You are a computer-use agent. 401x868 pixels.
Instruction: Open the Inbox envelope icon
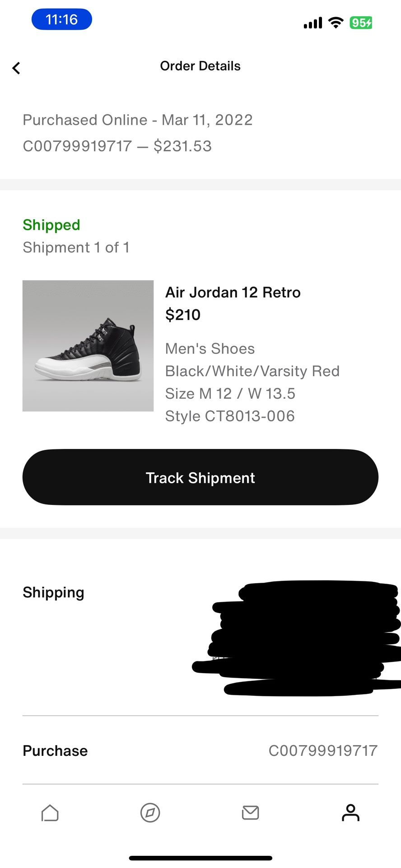(x=250, y=812)
